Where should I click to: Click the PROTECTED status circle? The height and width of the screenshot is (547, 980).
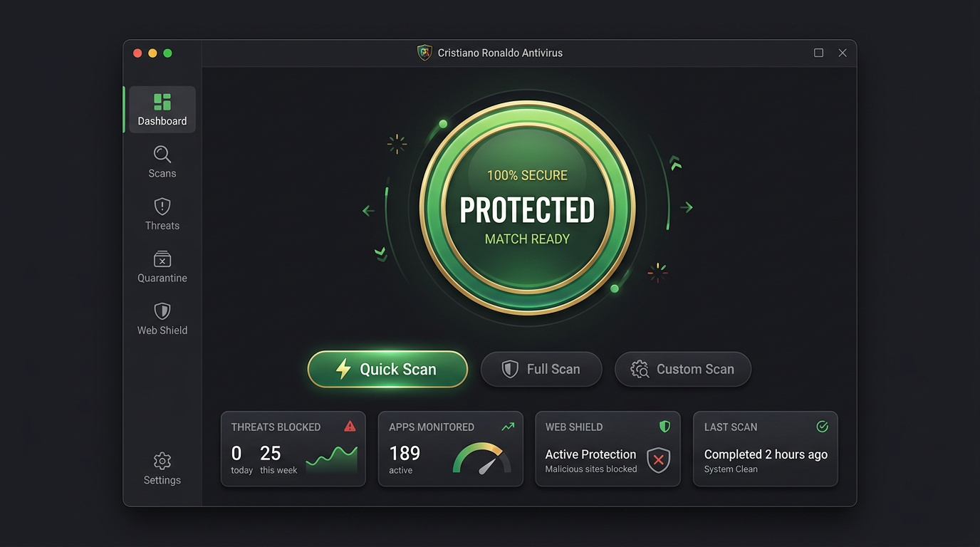(x=527, y=208)
